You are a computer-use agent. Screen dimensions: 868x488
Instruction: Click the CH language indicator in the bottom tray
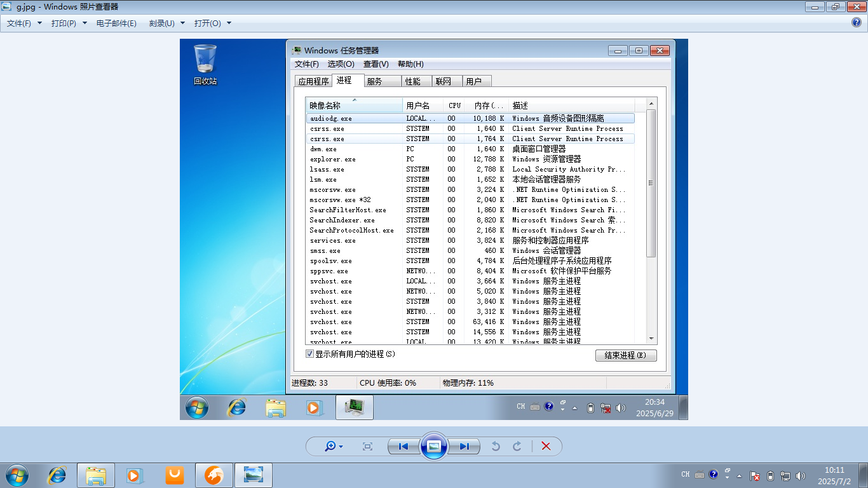click(685, 475)
